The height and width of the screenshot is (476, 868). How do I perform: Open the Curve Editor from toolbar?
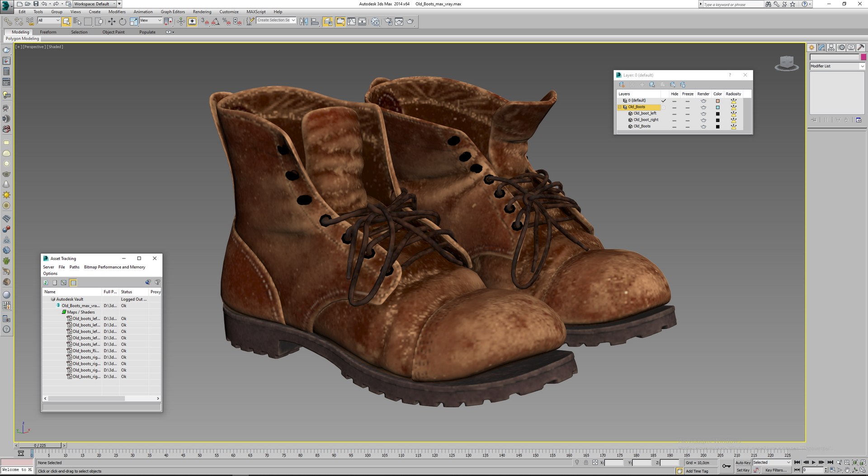click(x=351, y=21)
